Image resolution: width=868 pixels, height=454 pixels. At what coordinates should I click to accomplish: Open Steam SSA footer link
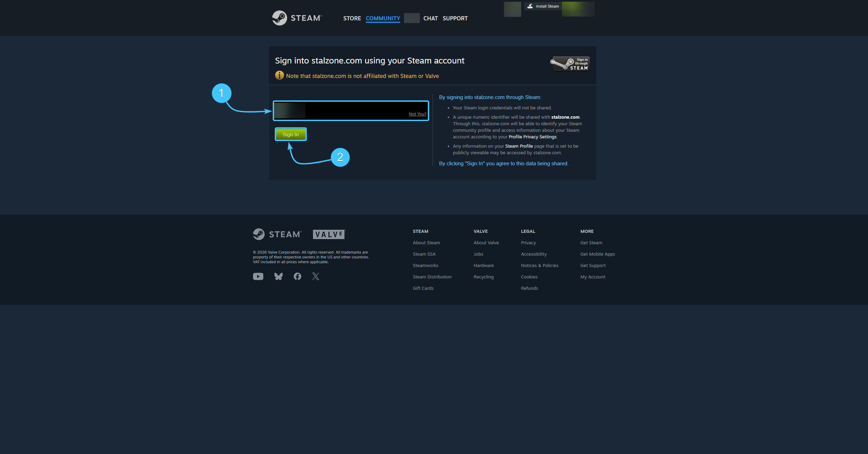(424, 254)
